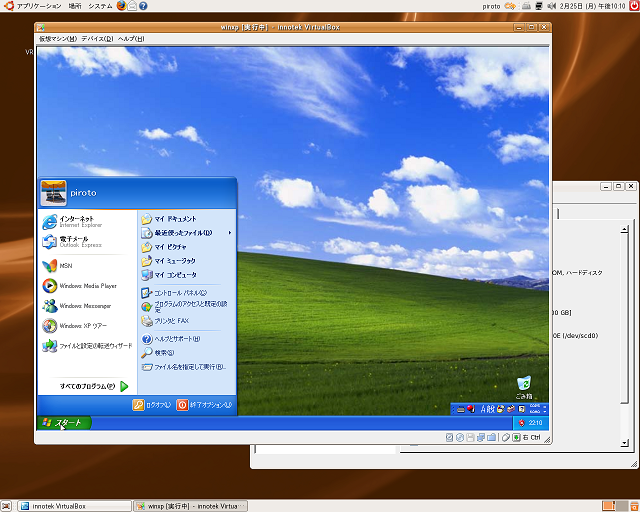Viewport: 640px width, 512px height.
Task: Open the ヘルプ menu in VirtualBox
Action: 131,39
